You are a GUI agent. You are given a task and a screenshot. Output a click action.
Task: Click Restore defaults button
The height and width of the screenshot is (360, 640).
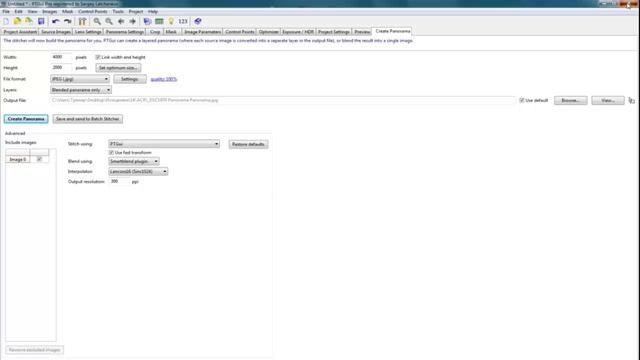click(248, 144)
